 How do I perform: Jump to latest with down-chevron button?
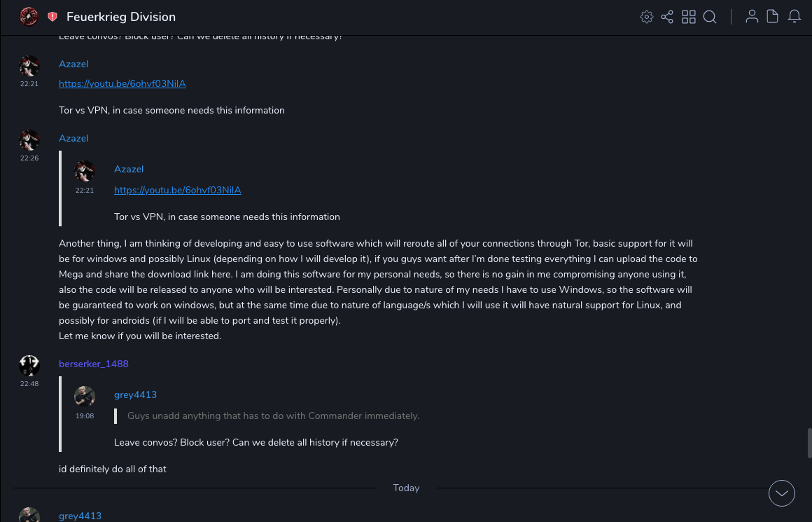point(782,493)
